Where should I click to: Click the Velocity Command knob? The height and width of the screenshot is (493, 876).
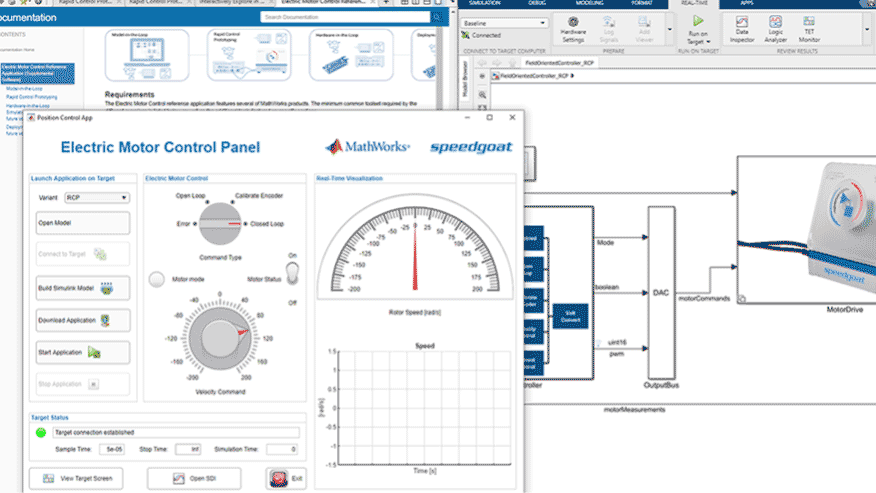point(220,338)
